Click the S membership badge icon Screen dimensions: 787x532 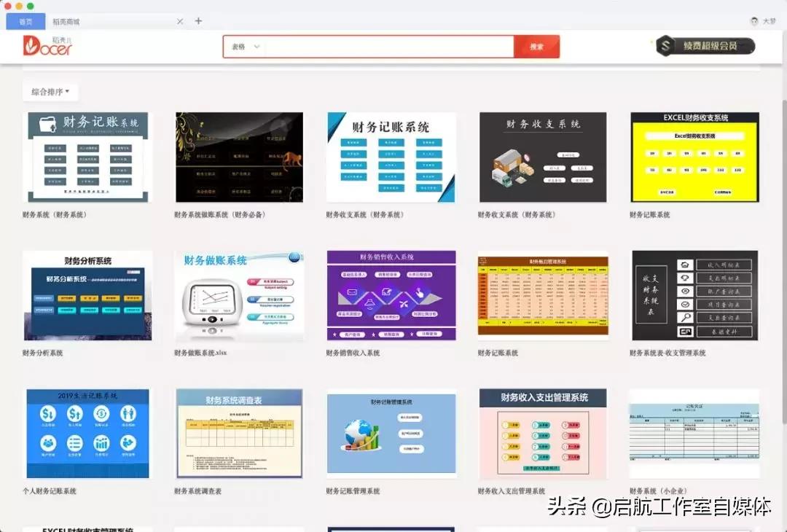[x=664, y=45]
